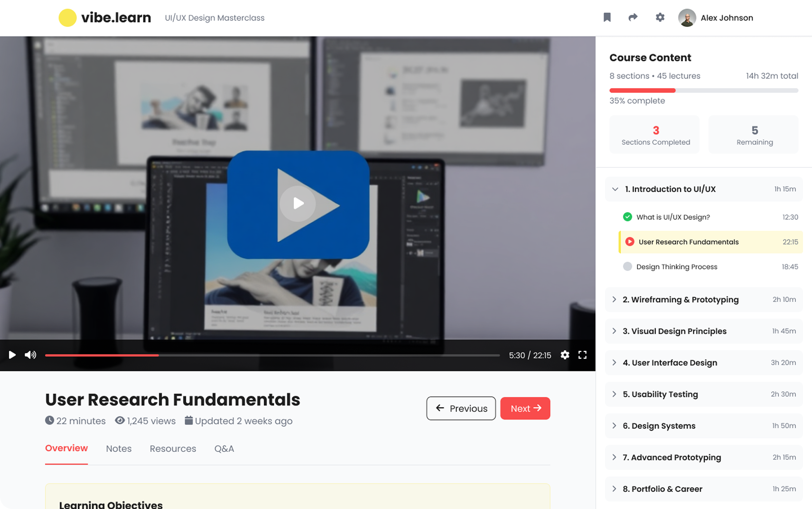Screen dimensions: 812x509
Task: Open video player settings gear
Action: coord(565,355)
